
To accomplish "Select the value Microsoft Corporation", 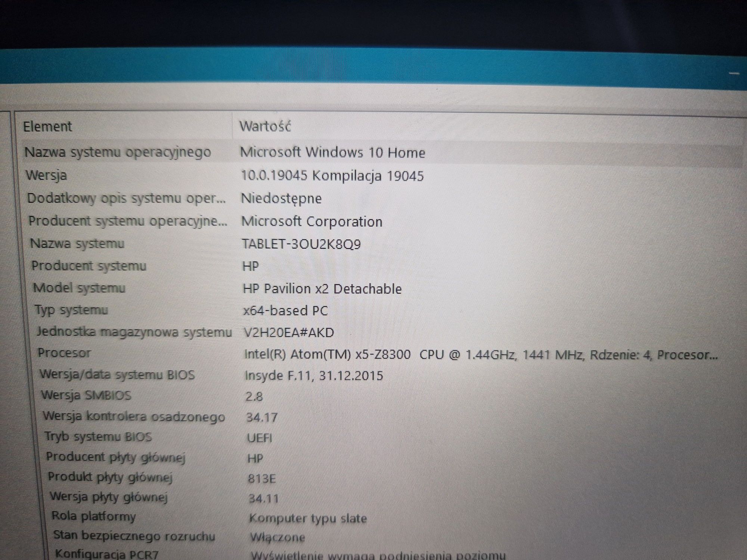I will [x=312, y=221].
